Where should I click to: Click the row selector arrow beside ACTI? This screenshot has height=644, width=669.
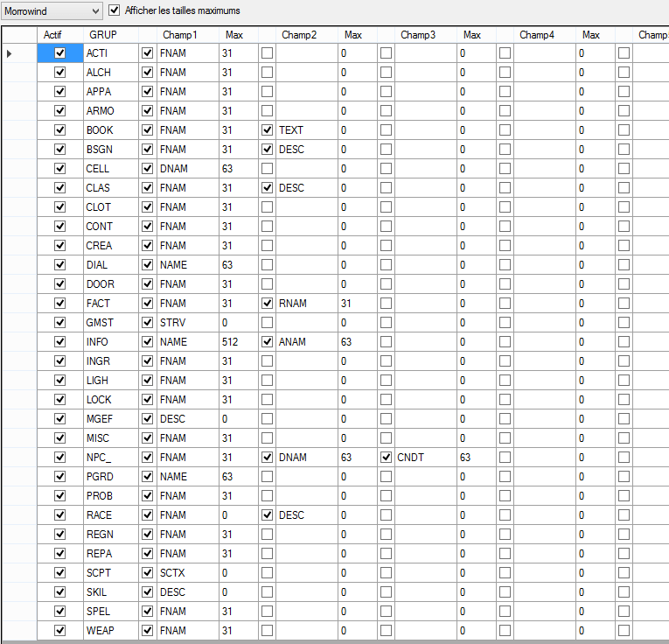pyautogui.click(x=10, y=53)
